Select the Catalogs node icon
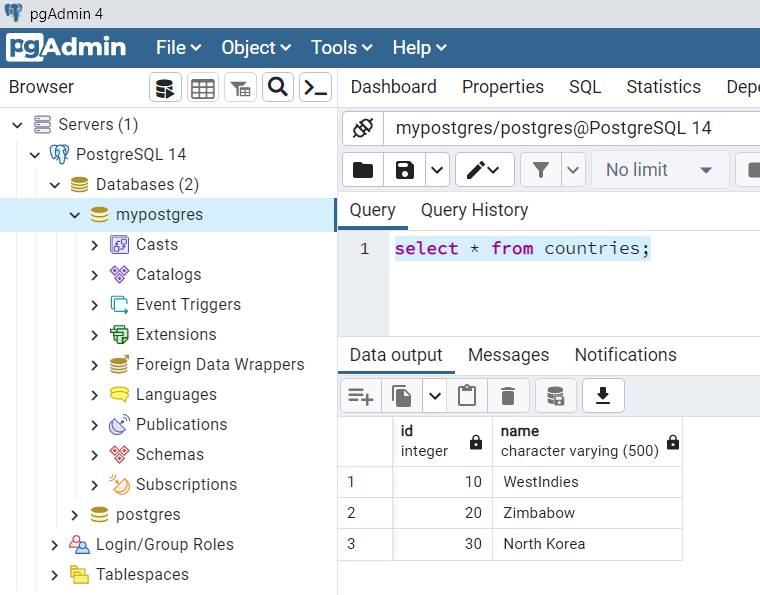The image size is (760, 595). tap(119, 275)
